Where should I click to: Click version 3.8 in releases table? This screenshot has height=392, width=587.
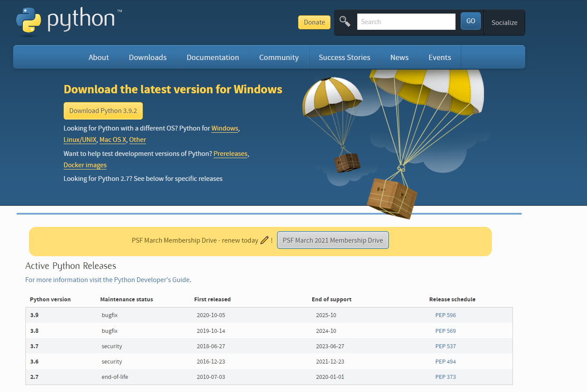[34, 331]
